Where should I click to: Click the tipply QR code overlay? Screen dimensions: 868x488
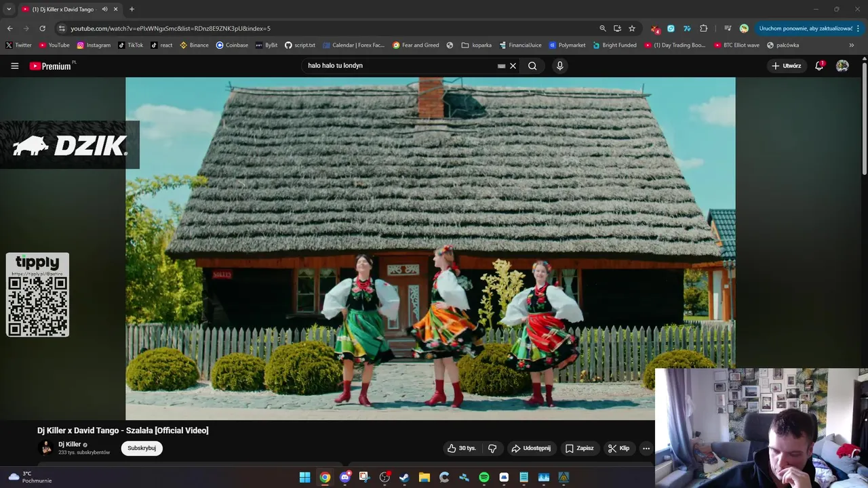pos(37,295)
